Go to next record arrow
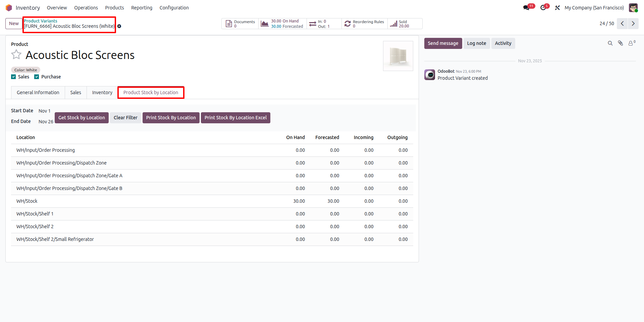The image size is (644, 322). [633, 23]
